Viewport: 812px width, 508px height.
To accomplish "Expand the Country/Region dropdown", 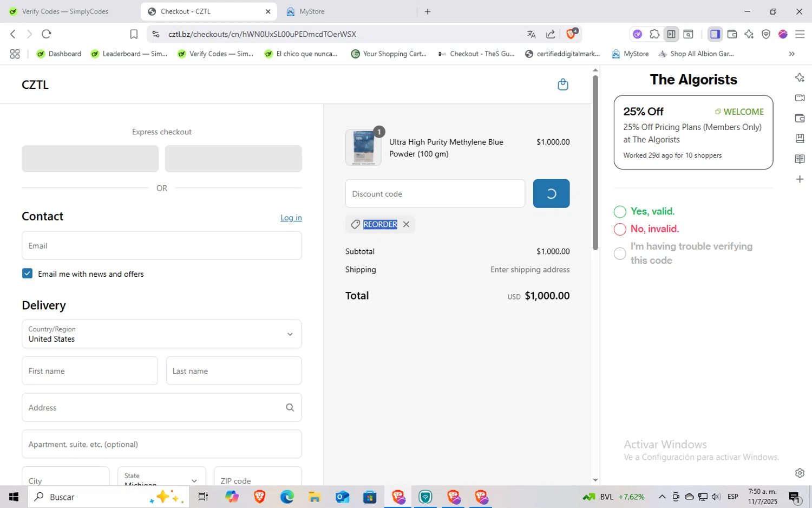I will point(162,334).
